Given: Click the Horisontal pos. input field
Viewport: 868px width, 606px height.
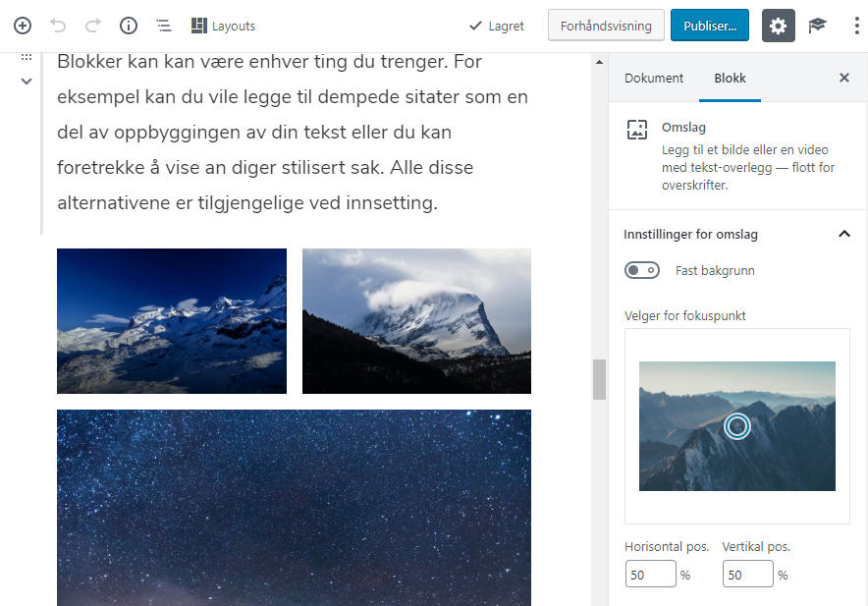Looking at the screenshot, I should (x=650, y=575).
